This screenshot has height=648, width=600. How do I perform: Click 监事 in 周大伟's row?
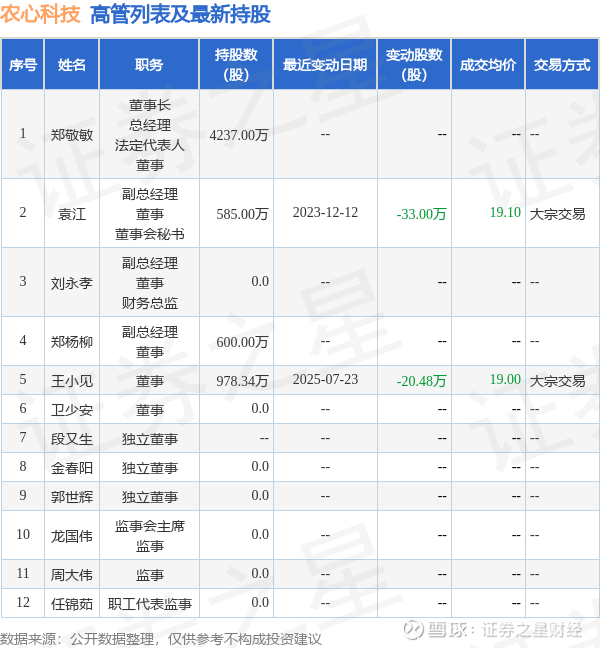pos(150,575)
